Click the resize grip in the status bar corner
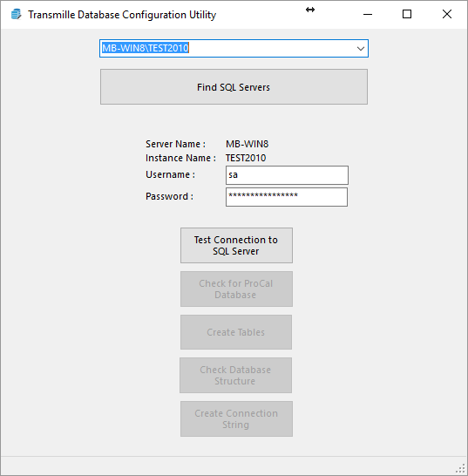Image resolution: width=468 pixels, height=476 pixels. 461,468
